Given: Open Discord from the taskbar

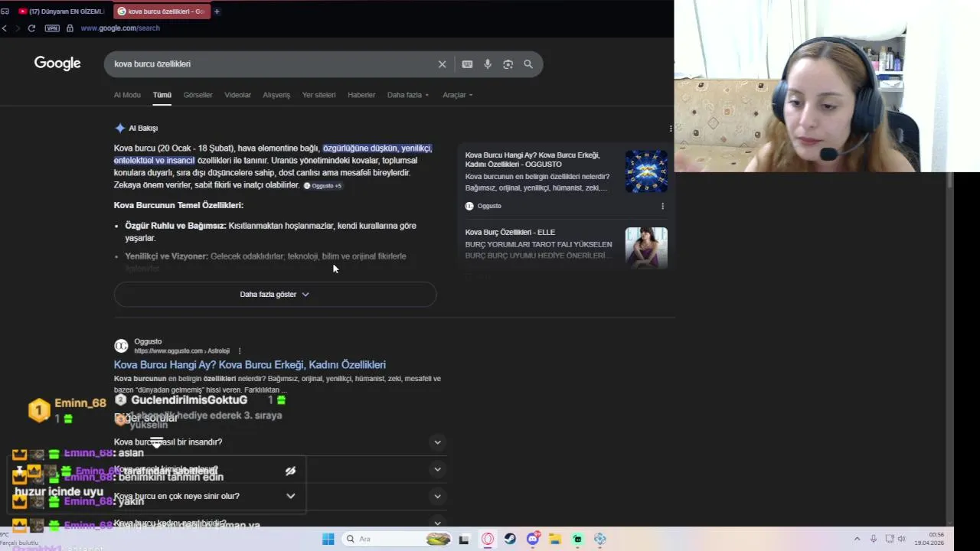Looking at the screenshot, I should point(533,539).
